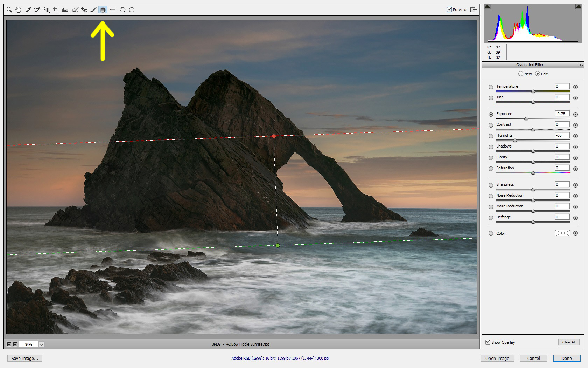Click the Exposure slider handle

pyautogui.click(x=526, y=119)
